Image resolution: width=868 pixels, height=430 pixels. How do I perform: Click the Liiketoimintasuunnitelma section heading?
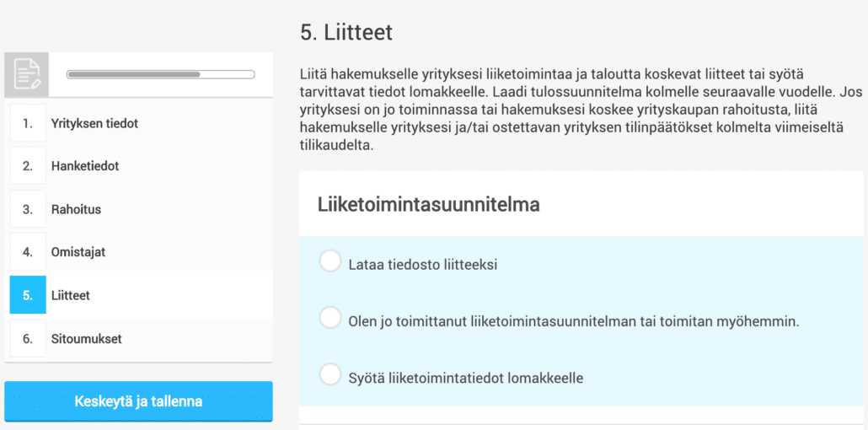(x=428, y=204)
